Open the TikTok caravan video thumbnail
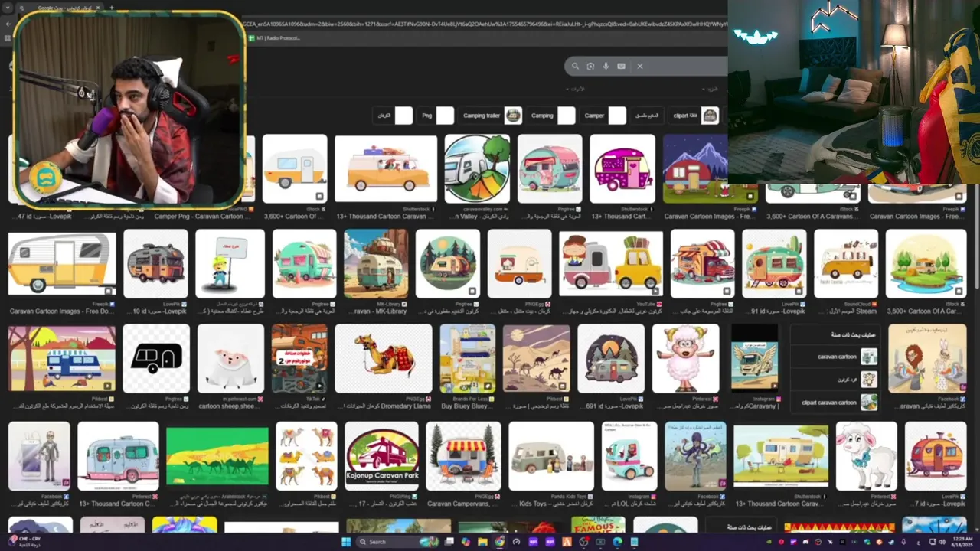The image size is (980, 551). pos(299,358)
